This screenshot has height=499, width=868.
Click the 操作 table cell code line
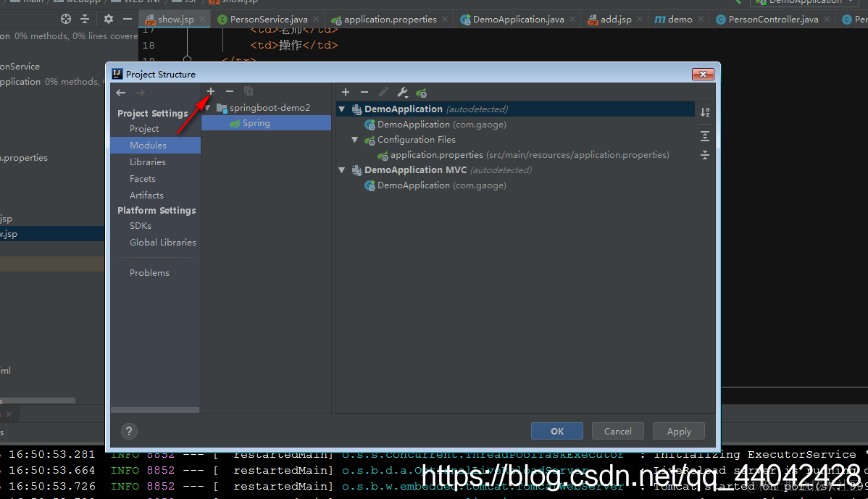(x=294, y=45)
